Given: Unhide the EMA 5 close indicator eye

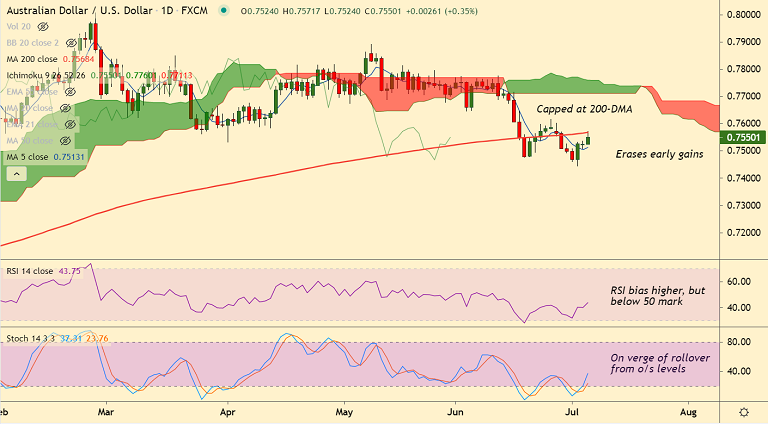Looking at the screenshot, I should 70,92.
